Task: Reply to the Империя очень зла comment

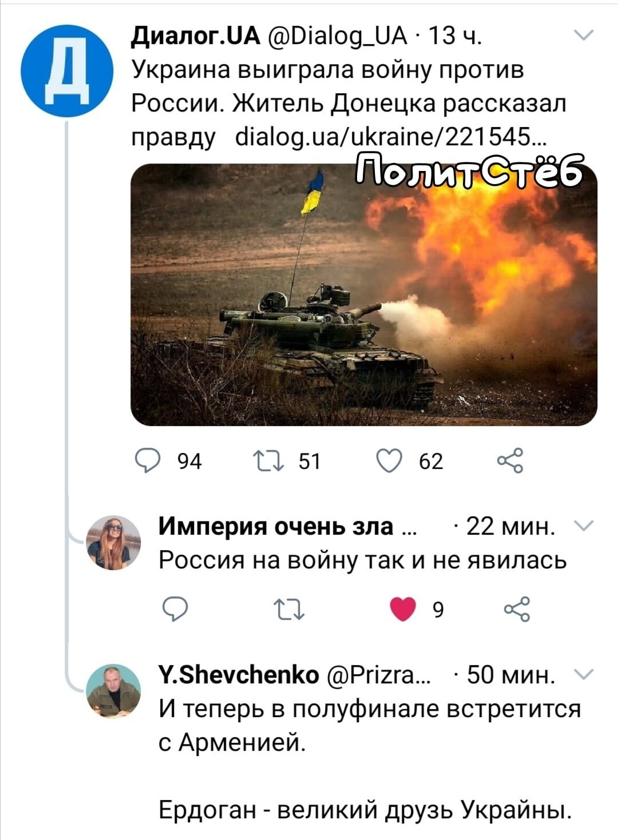Action: (175, 610)
